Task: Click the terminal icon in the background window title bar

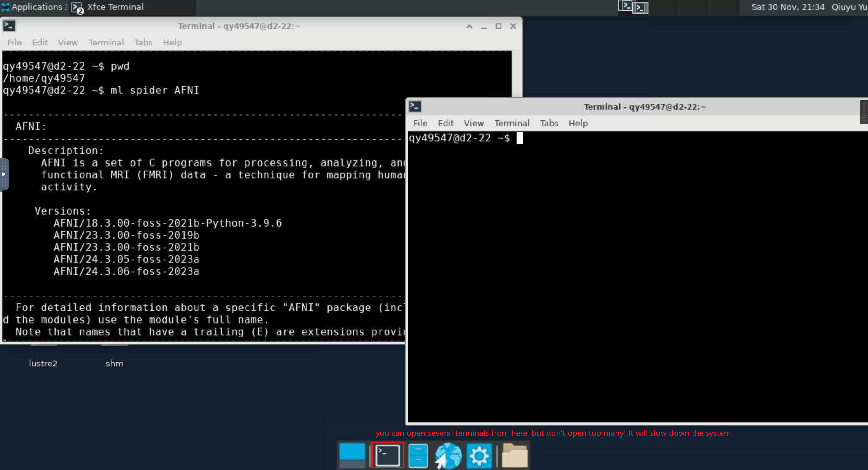Action: point(9,26)
